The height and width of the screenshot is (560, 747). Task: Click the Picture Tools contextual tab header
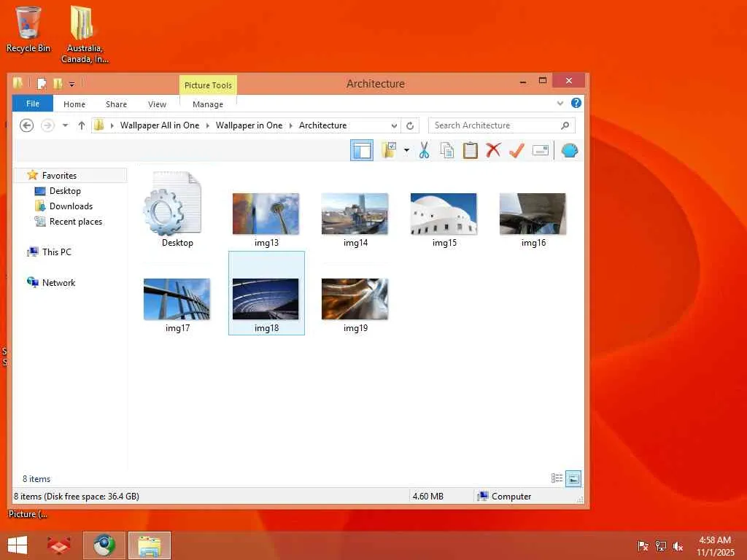pos(208,85)
